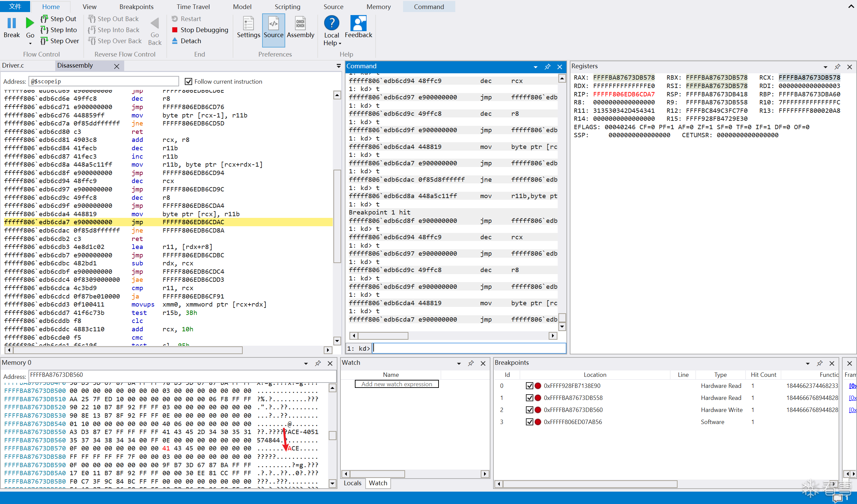Open the Watch window options dropdown
This screenshot has height=504, width=857.
[x=459, y=363]
